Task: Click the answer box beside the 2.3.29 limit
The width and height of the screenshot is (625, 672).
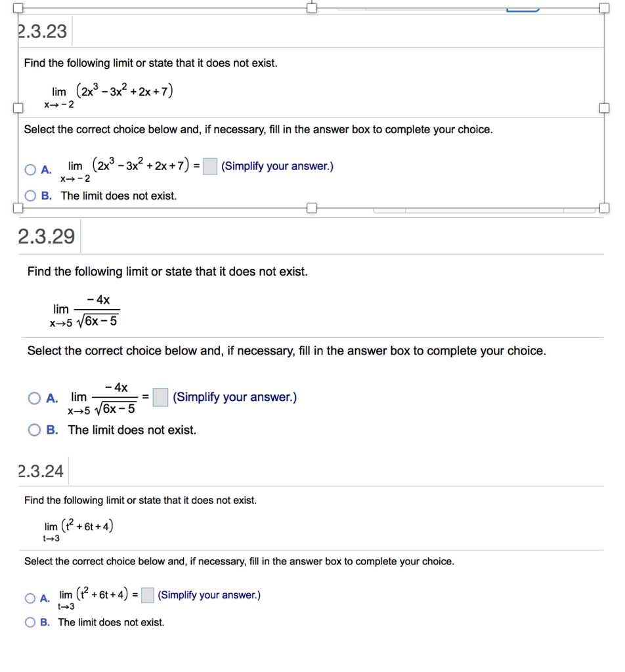Action: [160, 397]
